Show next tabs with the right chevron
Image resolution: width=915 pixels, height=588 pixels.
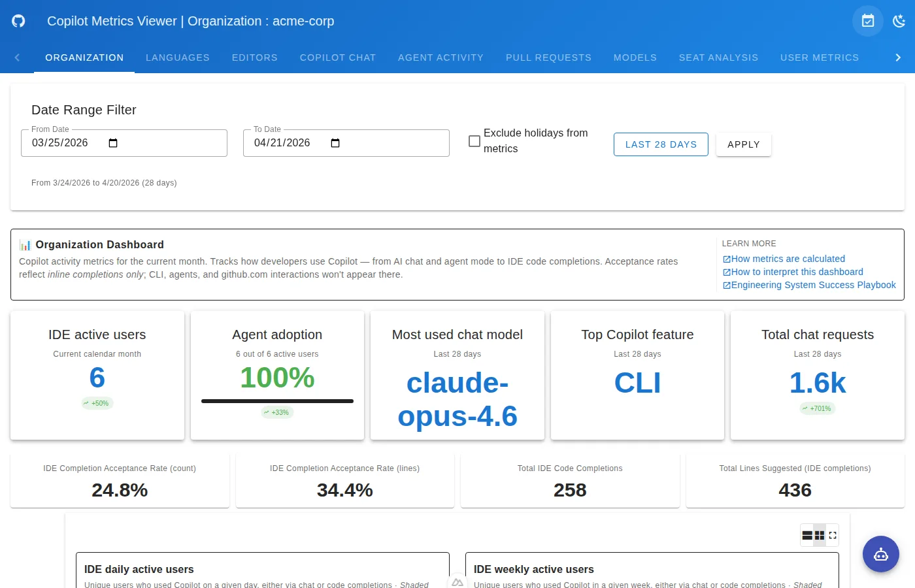click(x=898, y=57)
